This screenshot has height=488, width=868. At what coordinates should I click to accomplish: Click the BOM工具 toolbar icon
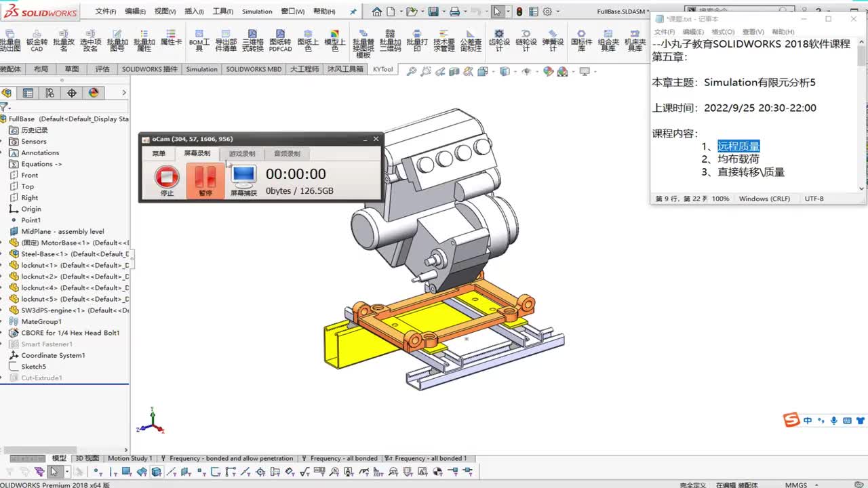pyautogui.click(x=199, y=41)
